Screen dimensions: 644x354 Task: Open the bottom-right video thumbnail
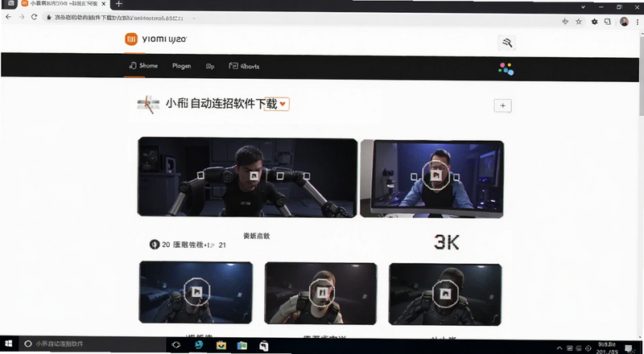point(446,294)
